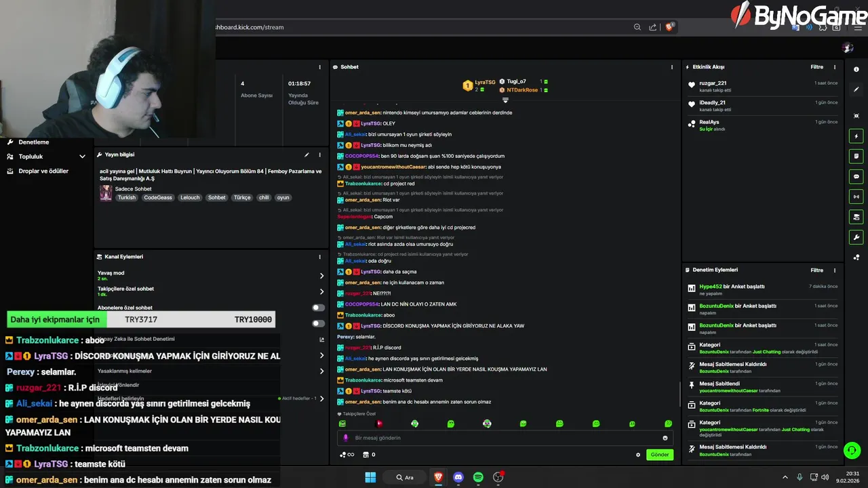This screenshot has height=488, width=868.
Task: Edit stream info with pencil icon
Action: click(x=307, y=155)
